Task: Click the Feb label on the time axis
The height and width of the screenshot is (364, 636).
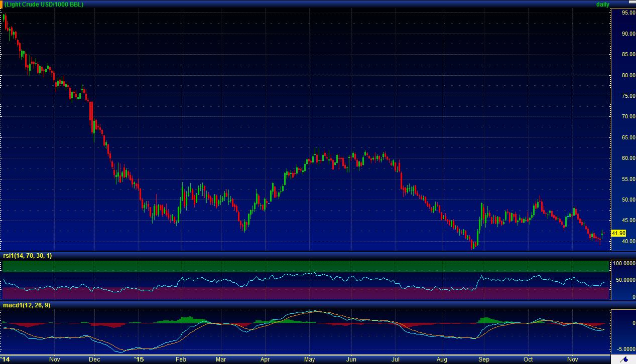Action: click(x=181, y=359)
